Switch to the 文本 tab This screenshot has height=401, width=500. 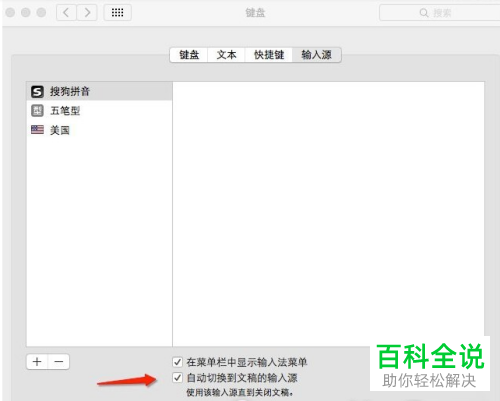tap(226, 55)
